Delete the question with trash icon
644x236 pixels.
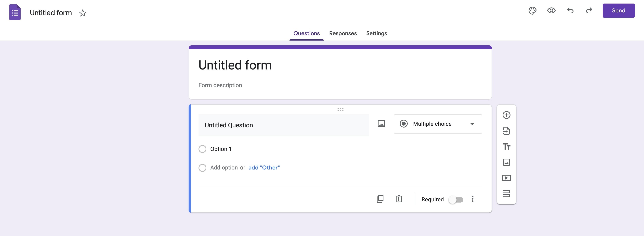click(399, 199)
